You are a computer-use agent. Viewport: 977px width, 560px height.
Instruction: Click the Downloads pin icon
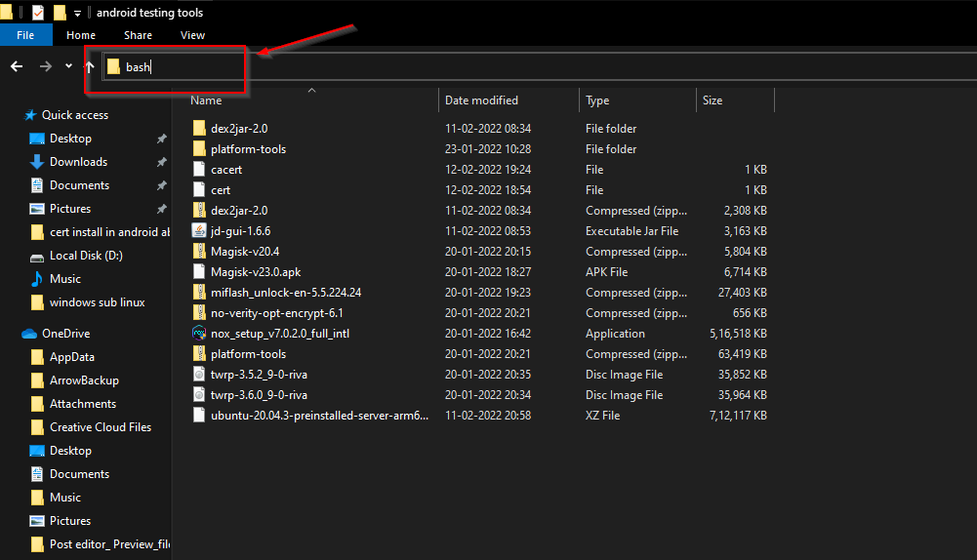pyautogui.click(x=161, y=162)
